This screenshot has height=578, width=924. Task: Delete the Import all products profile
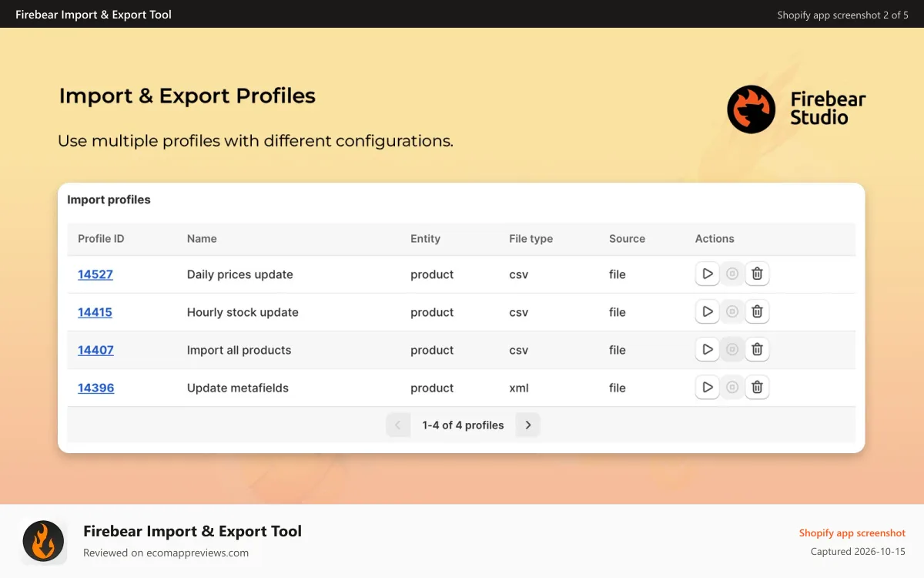757,349
